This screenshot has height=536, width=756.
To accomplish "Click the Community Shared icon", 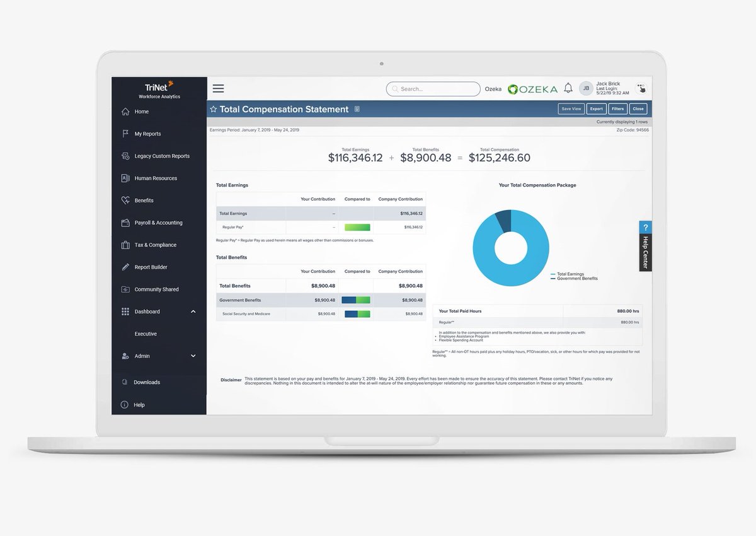I will coord(125,289).
